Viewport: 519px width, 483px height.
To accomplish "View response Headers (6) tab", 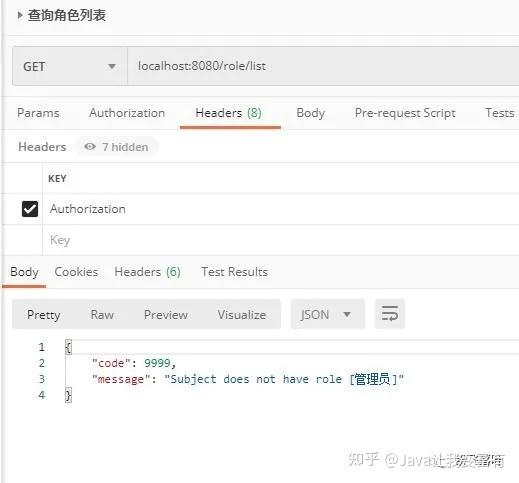I will 147,272.
